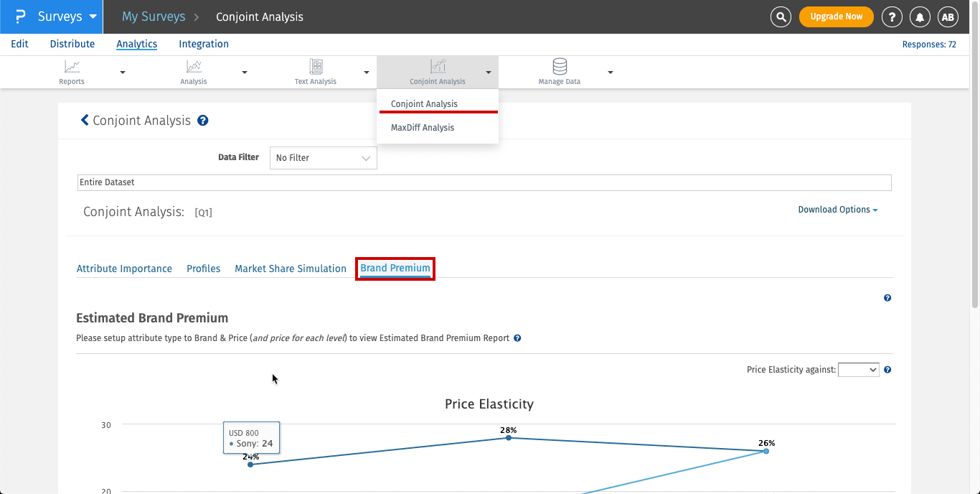Expand Download Options menu
The width and height of the screenshot is (980, 494).
(838, 210)
